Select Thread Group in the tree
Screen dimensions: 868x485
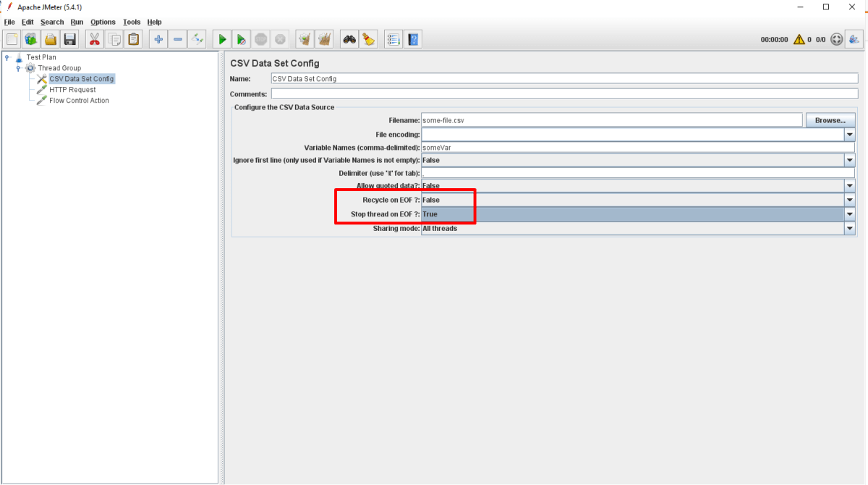pyautogui.click(x=59, y=68)
